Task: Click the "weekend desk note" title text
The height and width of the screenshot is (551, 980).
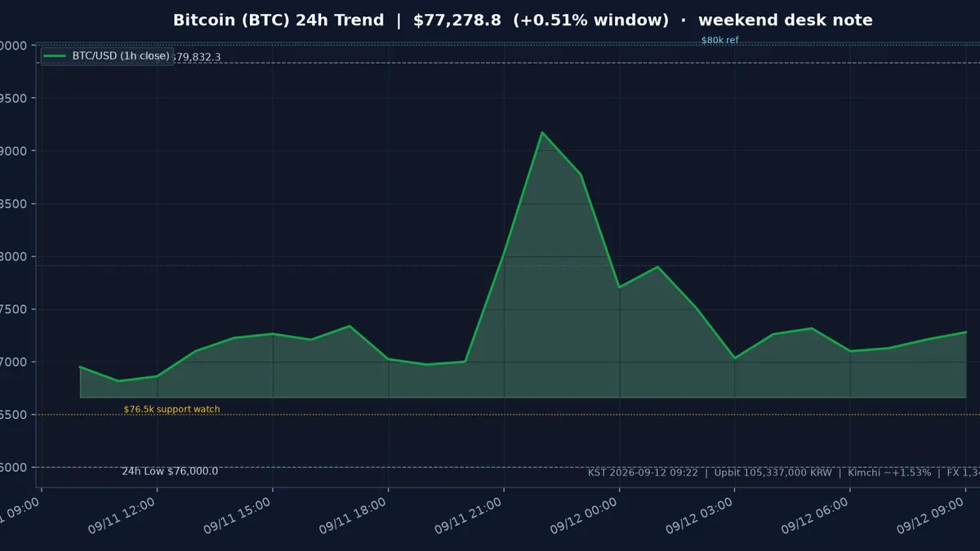Action: click(786, 20)
